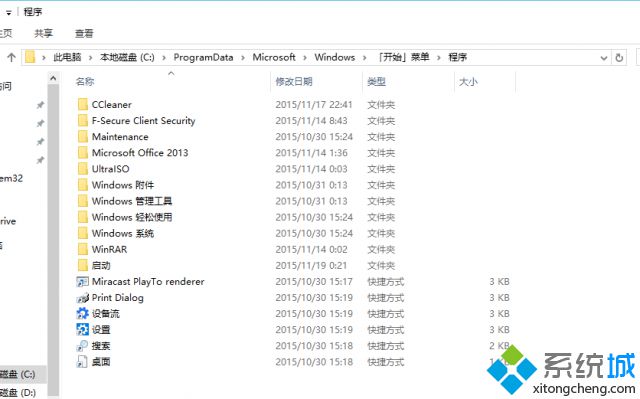
Task: Sort by the 类型 column header
Action: click(x=376, y=82)
